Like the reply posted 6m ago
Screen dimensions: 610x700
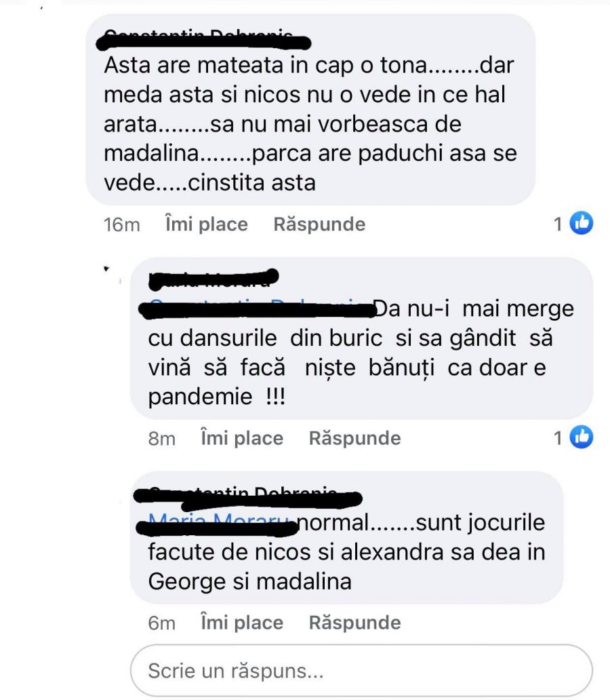[242, 622]
